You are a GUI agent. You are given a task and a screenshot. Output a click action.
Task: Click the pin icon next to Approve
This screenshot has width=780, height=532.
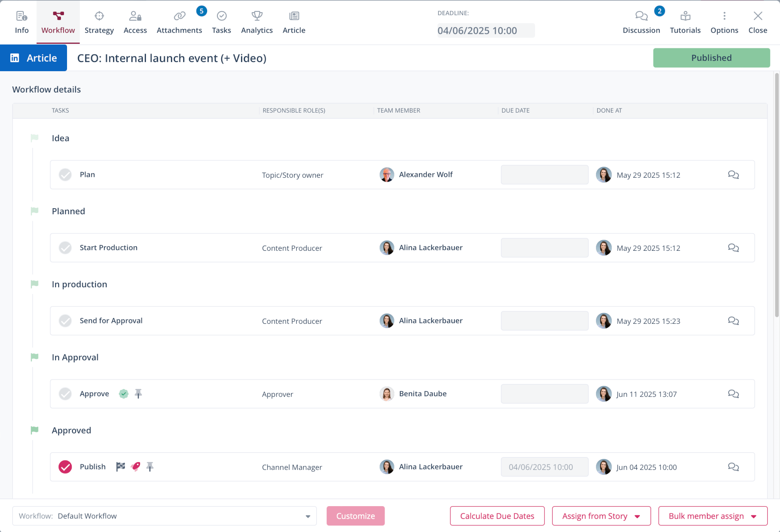coord(138,393)
